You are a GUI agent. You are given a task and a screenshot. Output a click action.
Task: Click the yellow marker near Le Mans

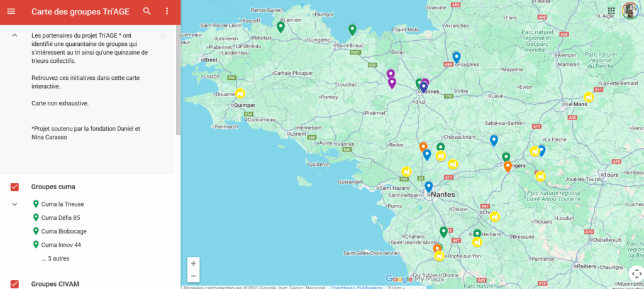coord(589,97)
